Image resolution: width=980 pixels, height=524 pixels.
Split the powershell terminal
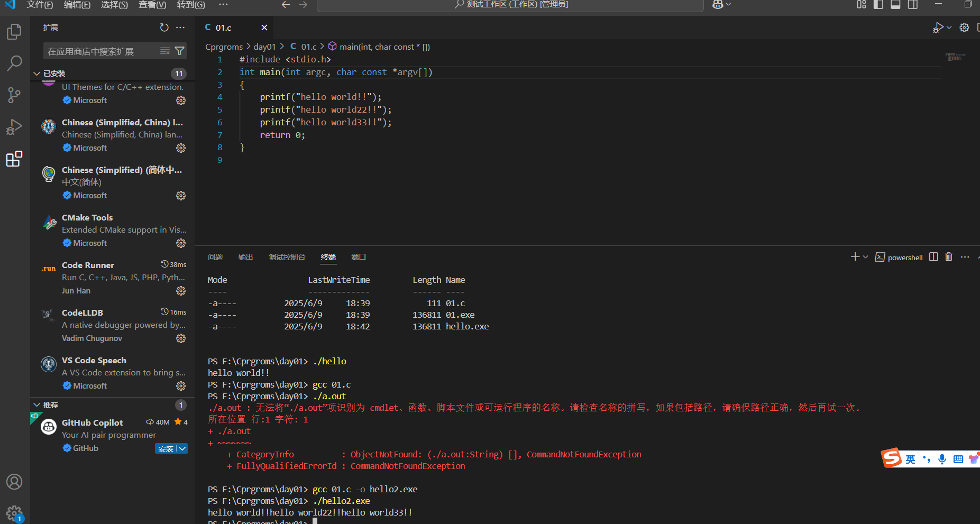tap(933, 257)
